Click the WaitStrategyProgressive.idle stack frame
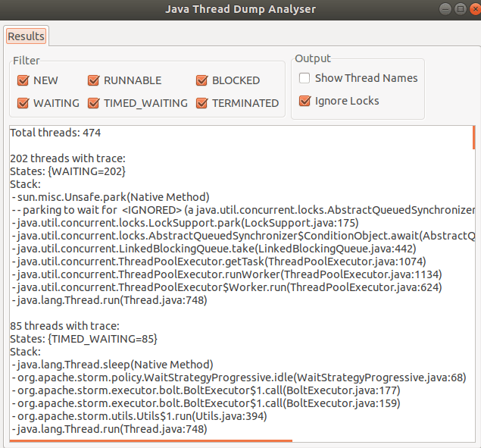The image size is (481, 448). coord(239,378)
